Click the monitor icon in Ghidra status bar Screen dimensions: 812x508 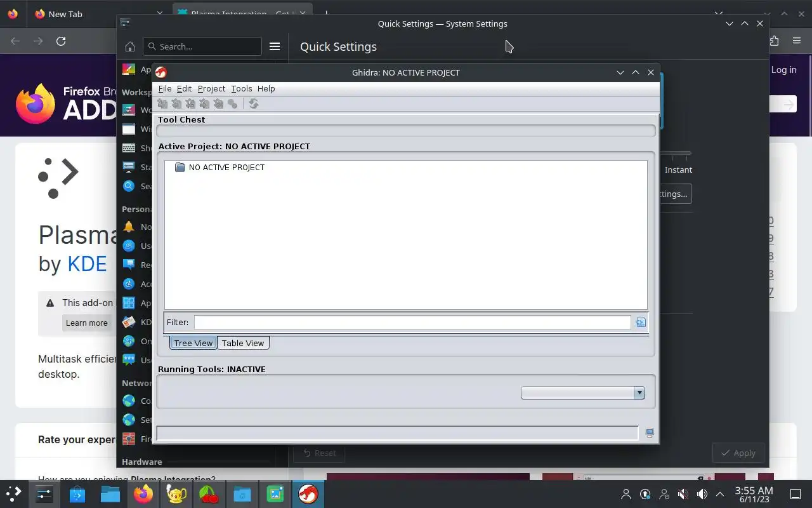coord(650,433)
